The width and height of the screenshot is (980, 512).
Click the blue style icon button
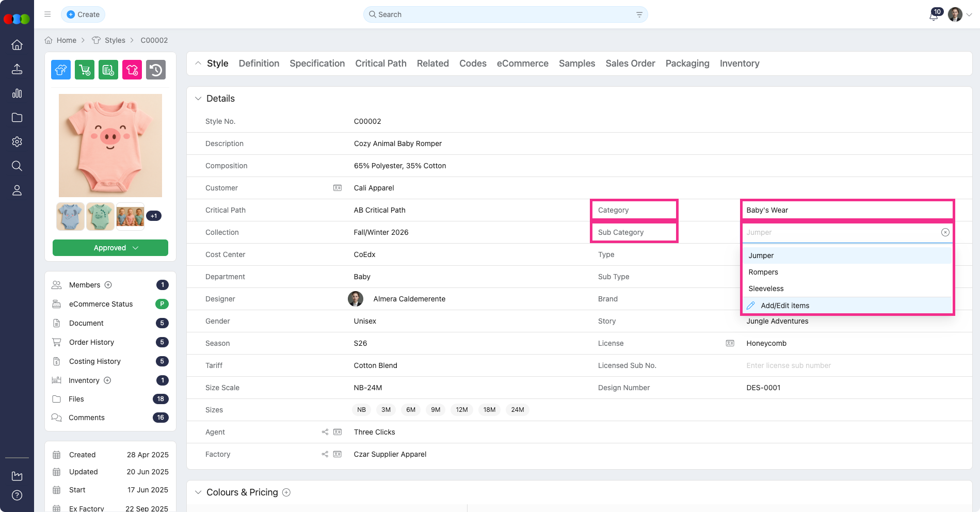pyautogui.click(x=61, y=70)
